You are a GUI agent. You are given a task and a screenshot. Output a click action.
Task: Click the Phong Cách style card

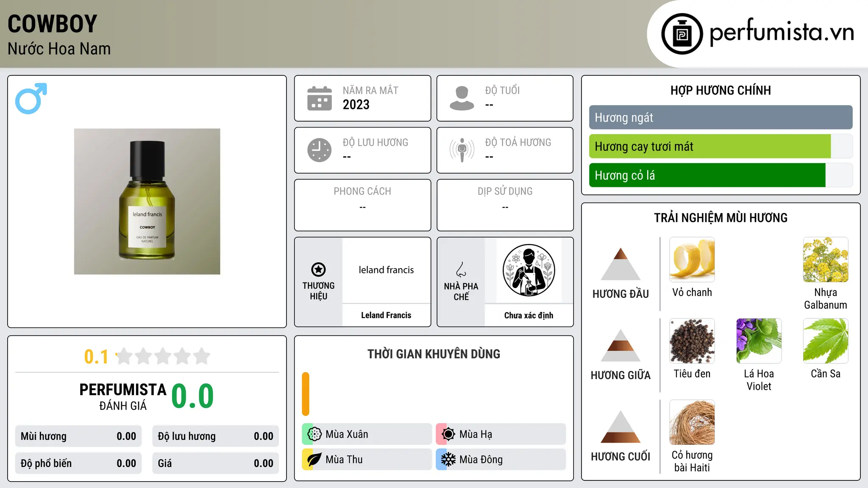tap(362, 205)
